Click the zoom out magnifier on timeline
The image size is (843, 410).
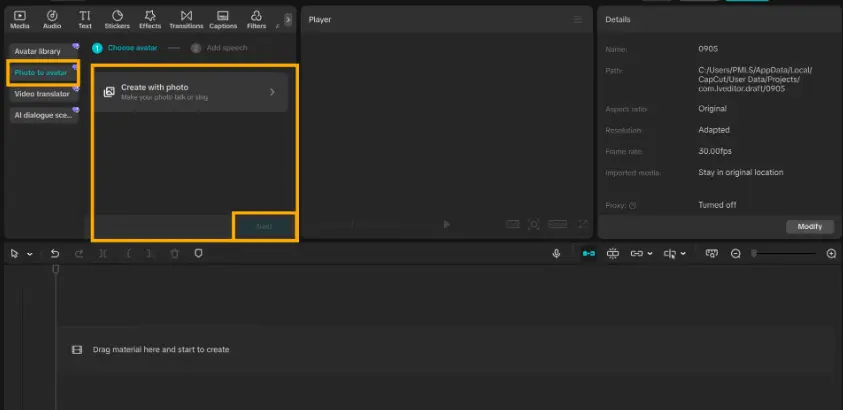(x=736, y=254)
